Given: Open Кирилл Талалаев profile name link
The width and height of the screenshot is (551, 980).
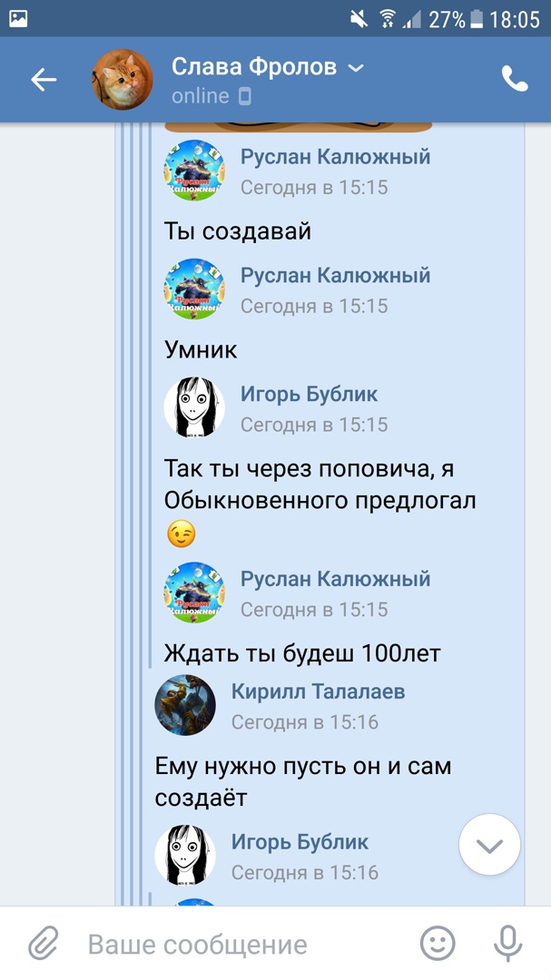Looking at the screenshot, I should (318, 691).
